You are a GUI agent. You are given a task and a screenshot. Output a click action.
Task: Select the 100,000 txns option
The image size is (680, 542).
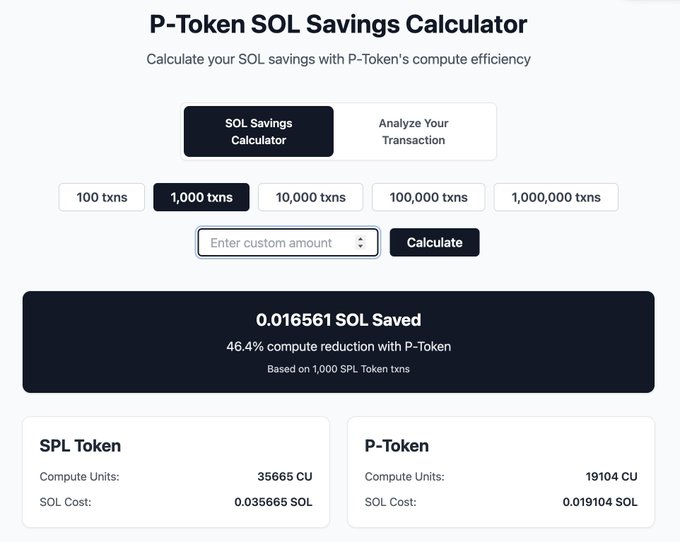point(428,197)
